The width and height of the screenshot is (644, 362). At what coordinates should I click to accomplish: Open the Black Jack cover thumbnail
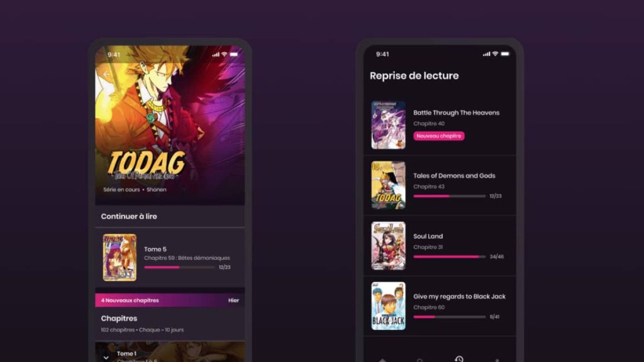pos(388,306)
